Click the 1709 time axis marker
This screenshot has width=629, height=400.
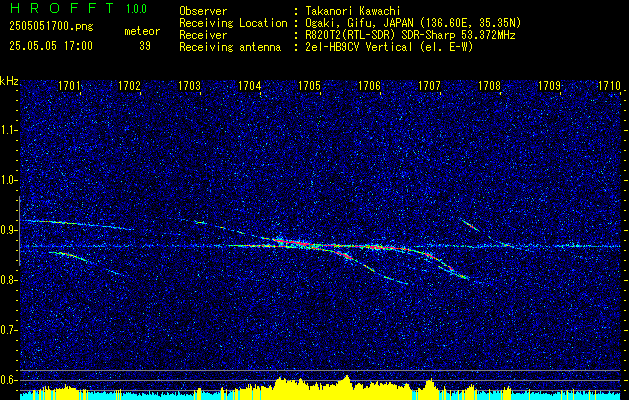550,86
